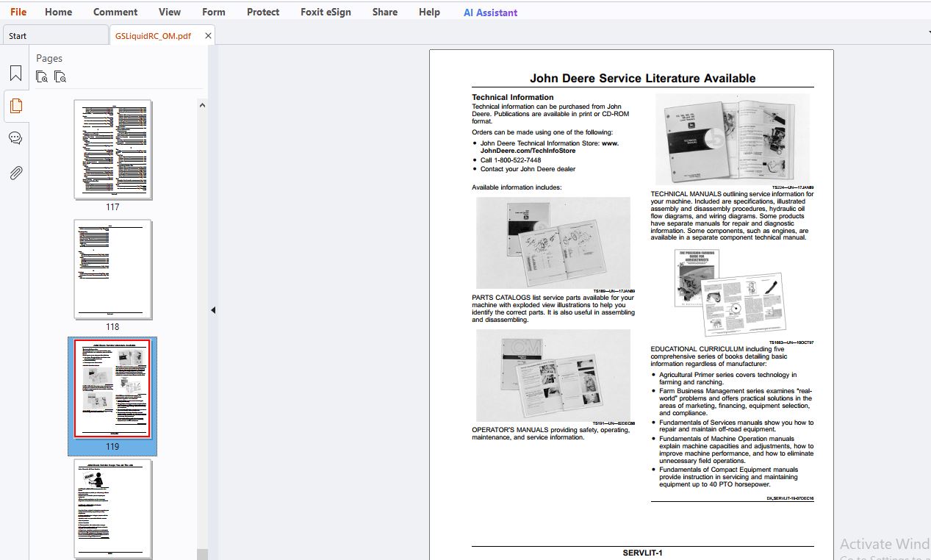Click the page number label 119

112,446
